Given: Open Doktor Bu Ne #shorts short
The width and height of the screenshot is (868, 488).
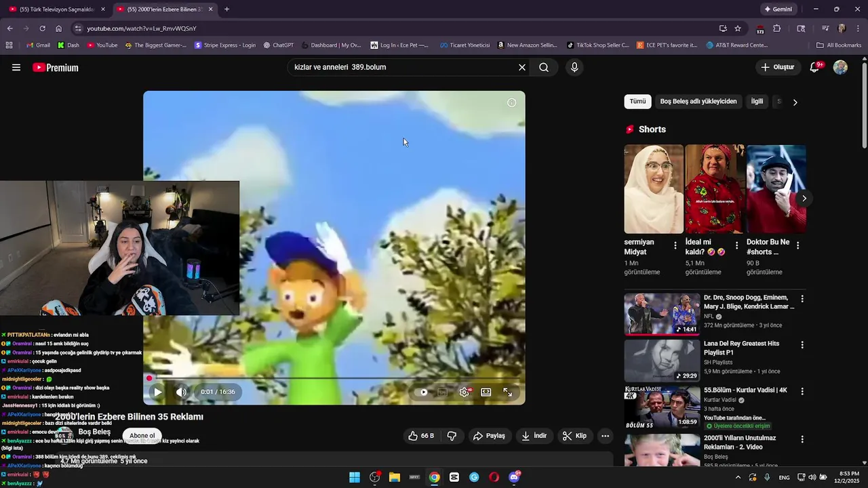Looking at the screenshot, I should (x=776, y=189).
